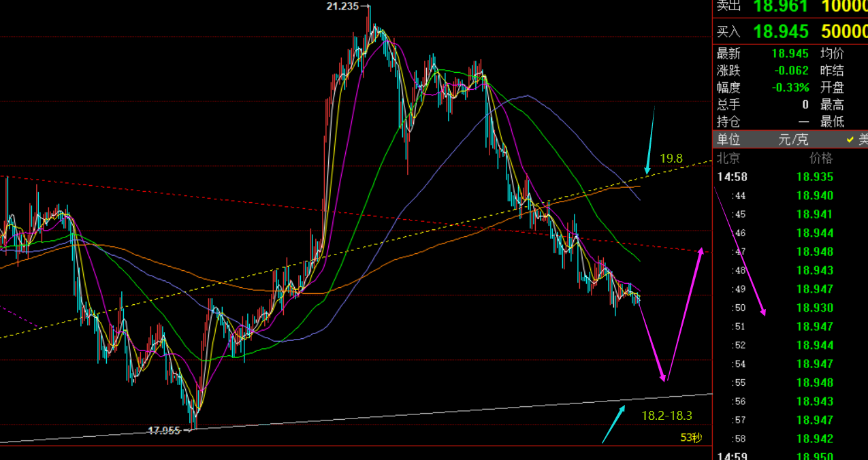The height and width of the screenshot is (460, 868).
Task: Select the :58 tick priced 18.942
Action: 790,439
